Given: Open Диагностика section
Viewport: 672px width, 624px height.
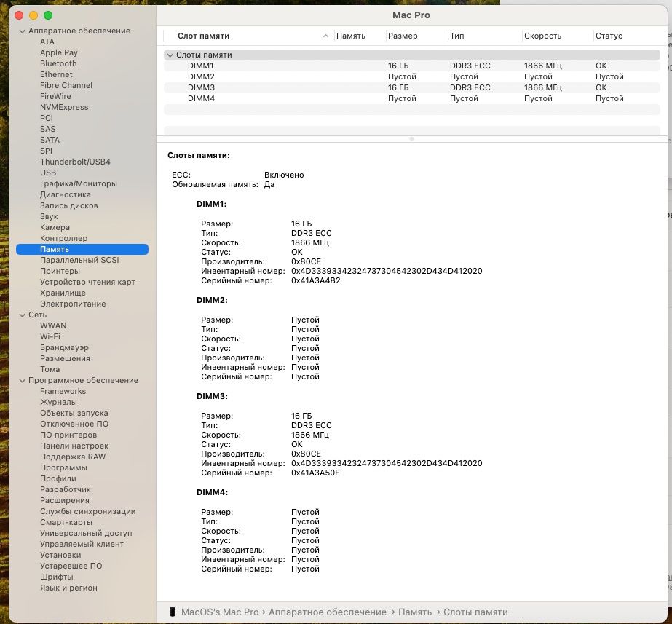Looking at the screenshot, I should [65, 194].
